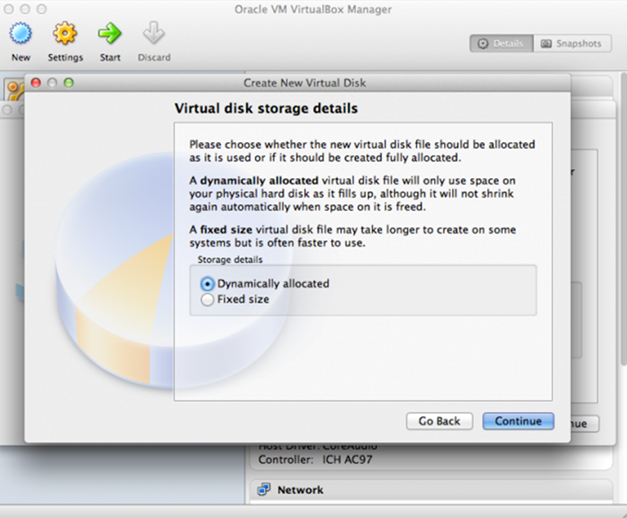
Task: Click the Go Back button
Action: (x=439, y=421)
